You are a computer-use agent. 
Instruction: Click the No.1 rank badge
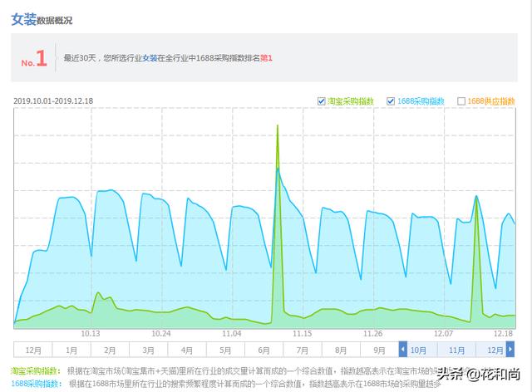[34, 58]
